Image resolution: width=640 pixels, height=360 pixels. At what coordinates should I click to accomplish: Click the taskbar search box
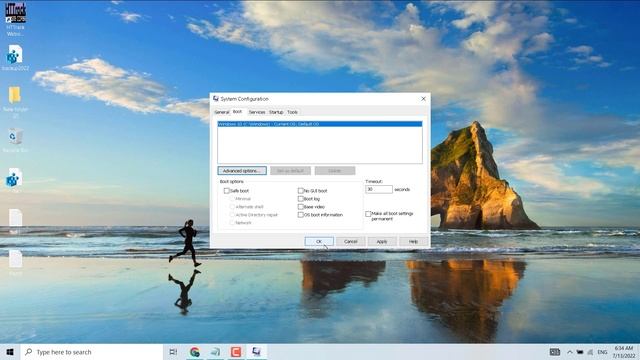92,351
